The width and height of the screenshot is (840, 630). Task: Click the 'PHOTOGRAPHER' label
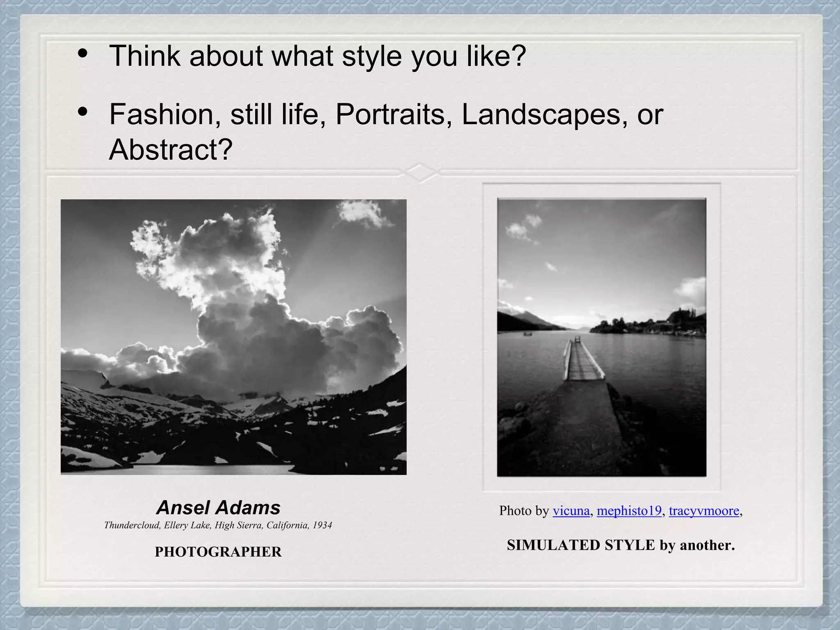click(x=218, y=552)
